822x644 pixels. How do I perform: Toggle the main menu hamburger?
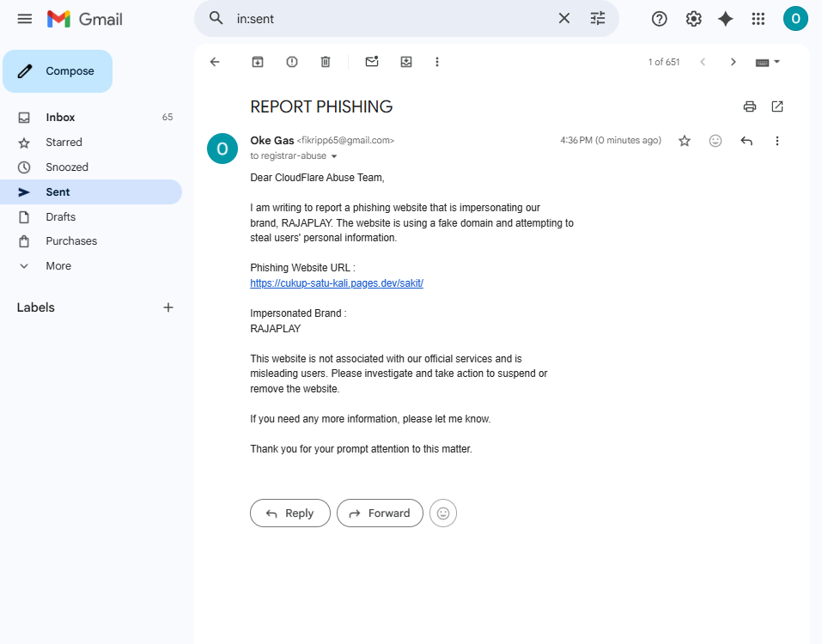coord(25,19)
